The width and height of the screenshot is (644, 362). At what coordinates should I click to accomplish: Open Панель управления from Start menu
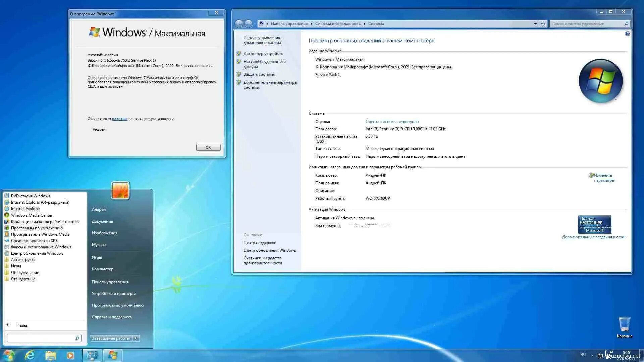coord(110,282)
